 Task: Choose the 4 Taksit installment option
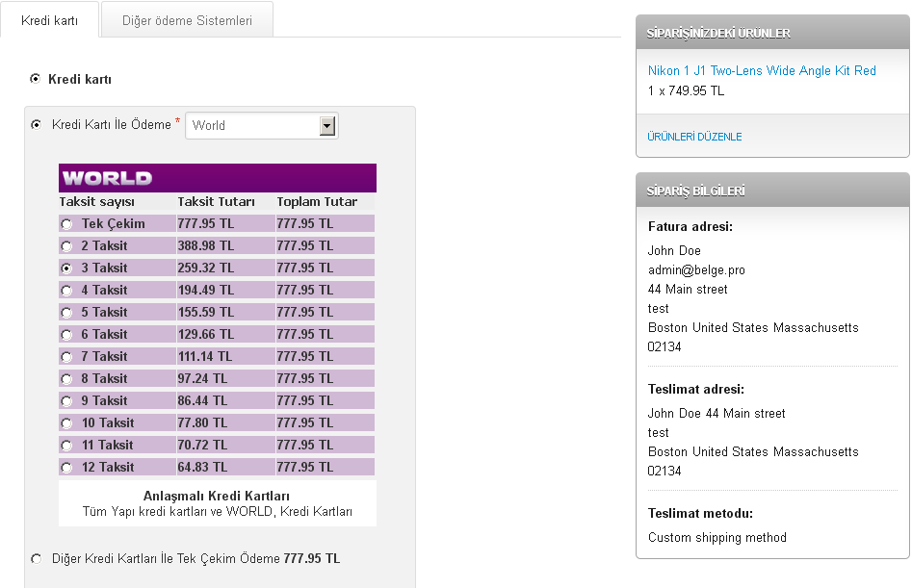pos(66,291)
